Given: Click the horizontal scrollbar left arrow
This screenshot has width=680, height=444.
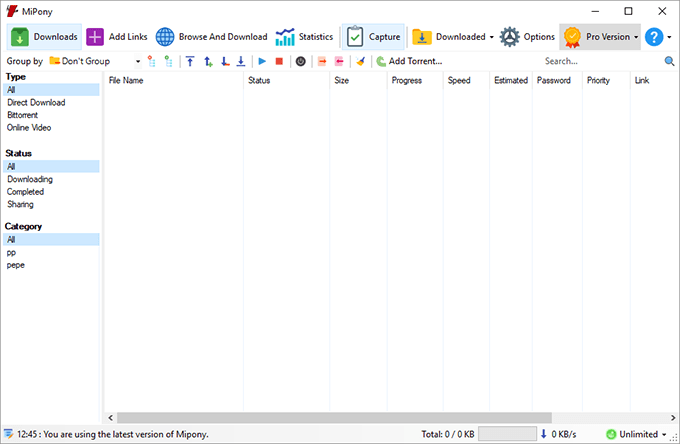Looking at the screenshot, I should (110, 418).
